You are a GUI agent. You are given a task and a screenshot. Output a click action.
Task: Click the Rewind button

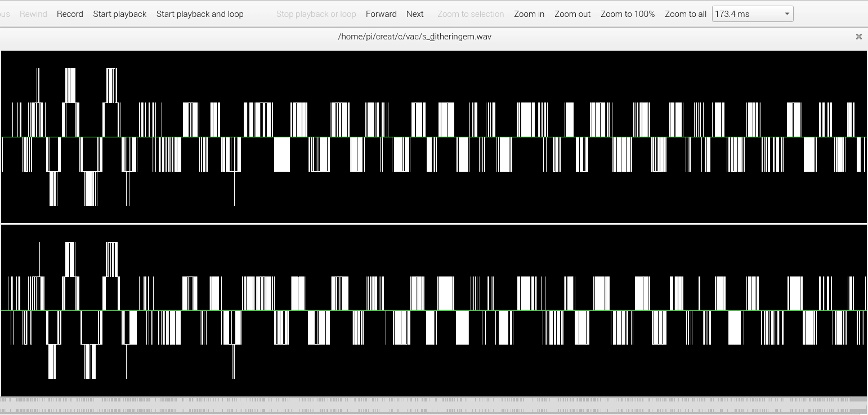pyautogui.click(x=33, y=14)
